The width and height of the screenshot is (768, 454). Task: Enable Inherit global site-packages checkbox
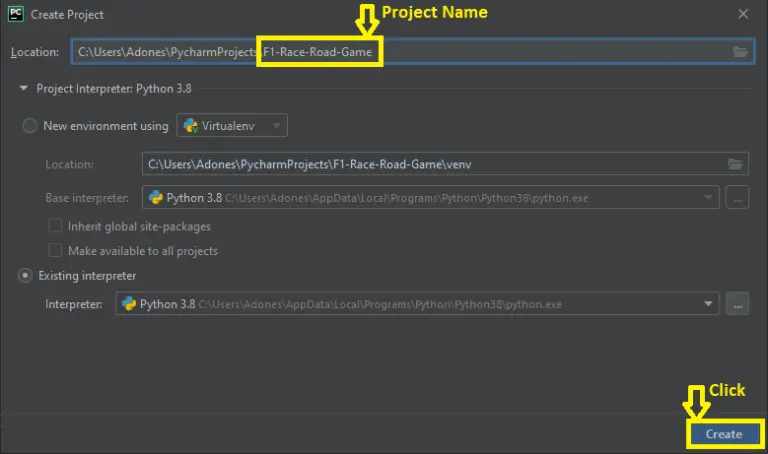[x=56, y=226]
